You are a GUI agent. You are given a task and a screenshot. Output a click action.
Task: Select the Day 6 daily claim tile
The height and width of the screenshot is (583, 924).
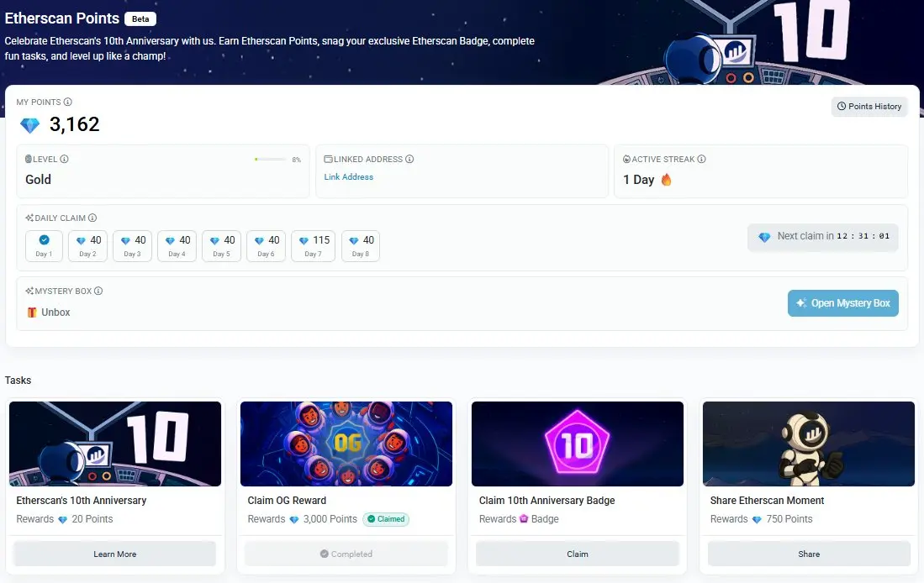(266, 245)
